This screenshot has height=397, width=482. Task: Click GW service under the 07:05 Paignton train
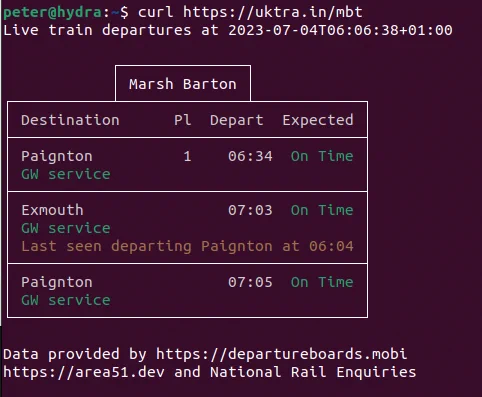pyautogui.click(x=66, y=300)
